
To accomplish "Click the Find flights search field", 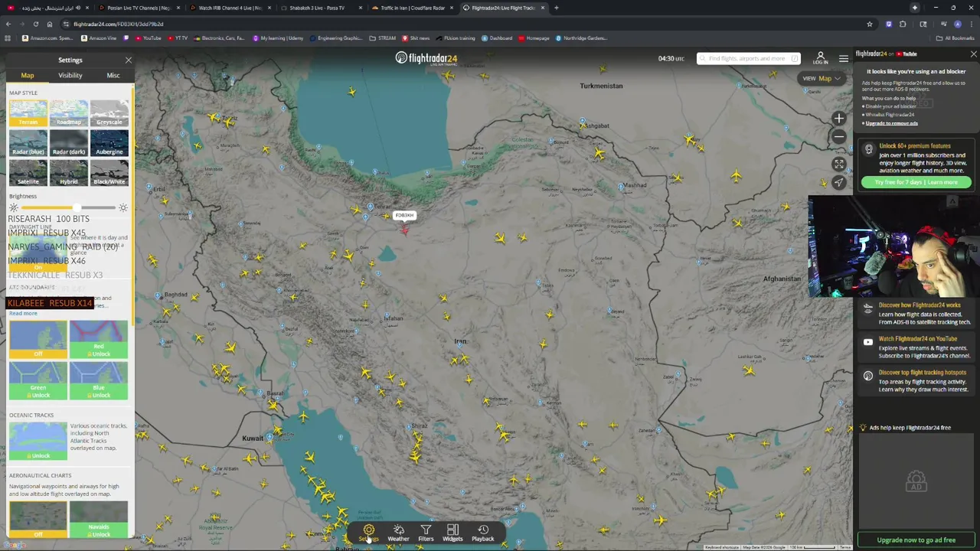I will click(x=748, y=58).
